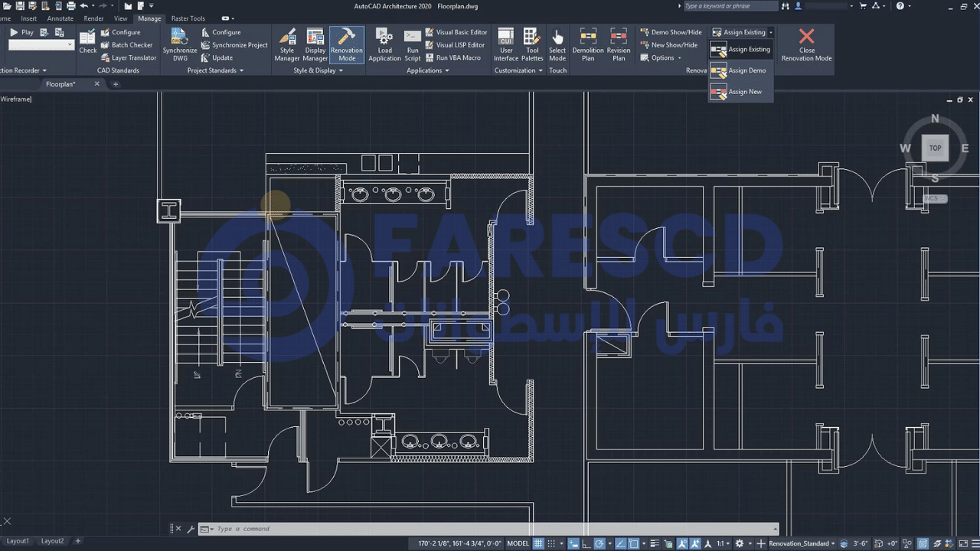
Task: Click the Open folder icon in quick access toolbar
Action: point(7,5)
